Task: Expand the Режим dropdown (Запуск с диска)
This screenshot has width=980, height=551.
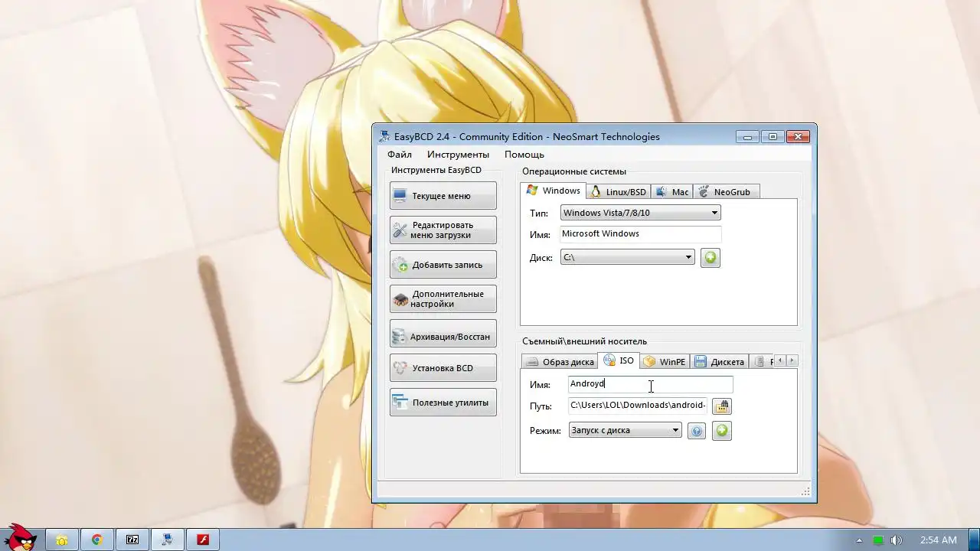Action: pyautogui.click(x=625, y=431)
